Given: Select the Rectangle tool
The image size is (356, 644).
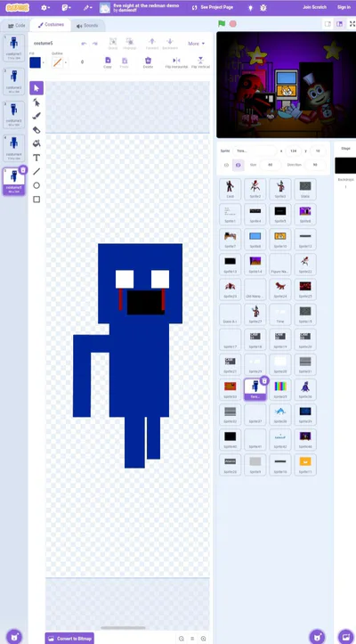Looking at the screenshot, I should coord(36,200).
